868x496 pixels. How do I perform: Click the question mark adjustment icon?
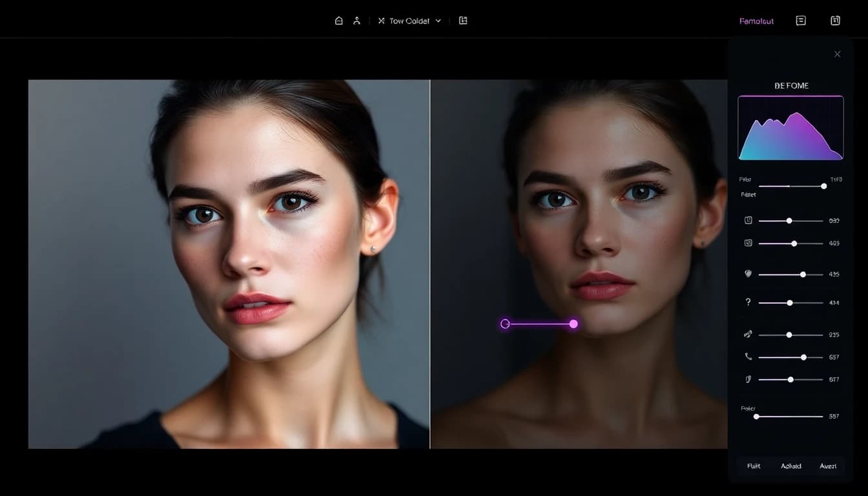[747, 302]
